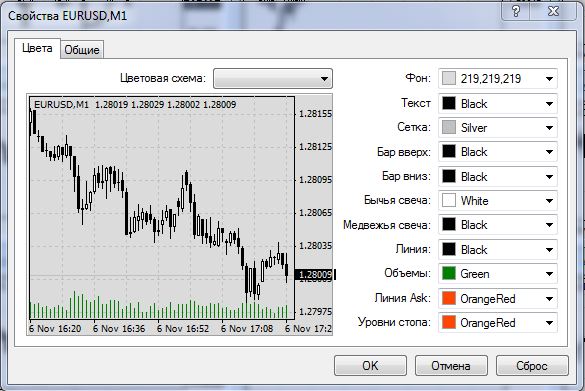Open the Бар вверх color dropdown
The width and height of the screenshot is (585, 391).
(x=498, y=152)
